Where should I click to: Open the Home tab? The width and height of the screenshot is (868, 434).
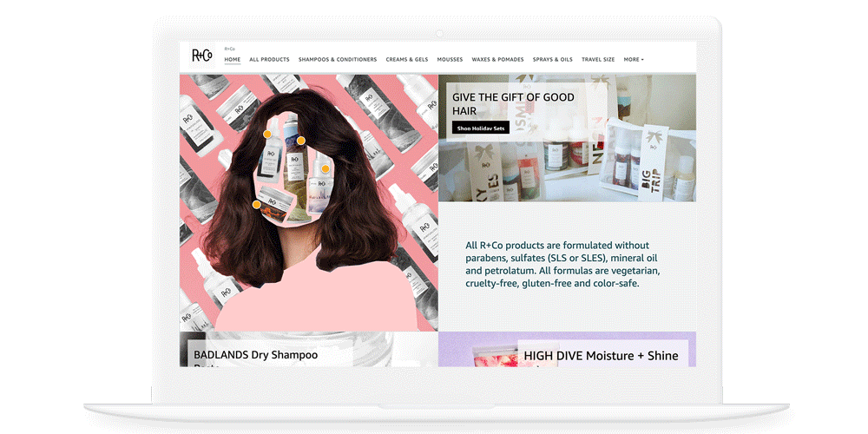tap(233, 59)
